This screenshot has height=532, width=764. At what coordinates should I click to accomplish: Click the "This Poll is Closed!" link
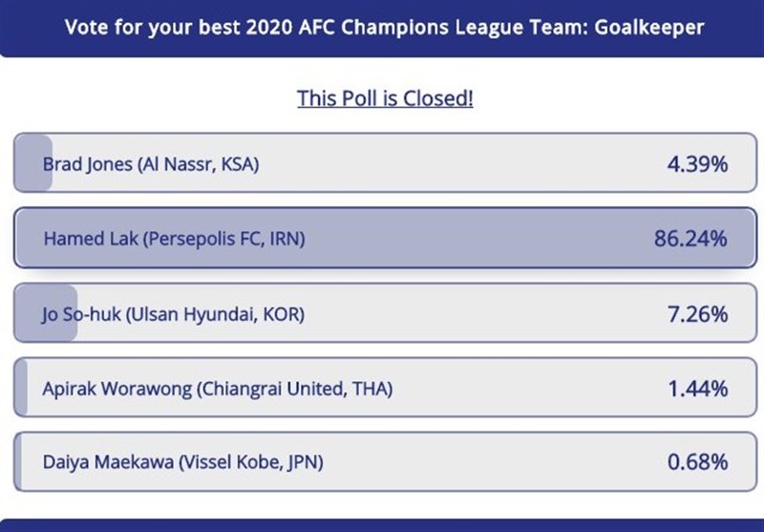[385, 98]
